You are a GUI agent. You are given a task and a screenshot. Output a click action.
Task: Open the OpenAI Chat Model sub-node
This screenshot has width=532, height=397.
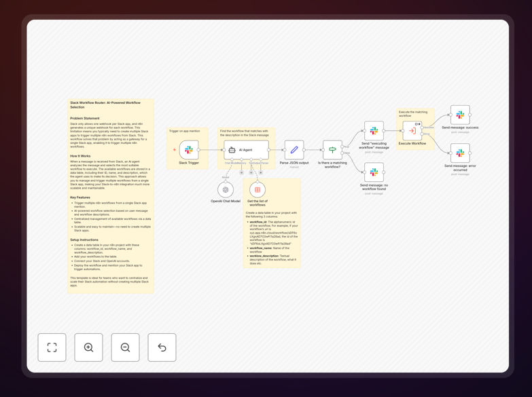point(226,190)
